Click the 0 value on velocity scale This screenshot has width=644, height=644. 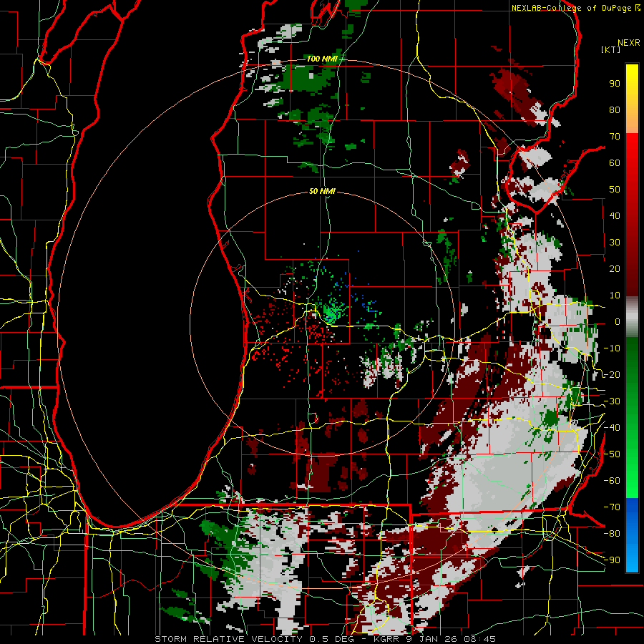618,321
